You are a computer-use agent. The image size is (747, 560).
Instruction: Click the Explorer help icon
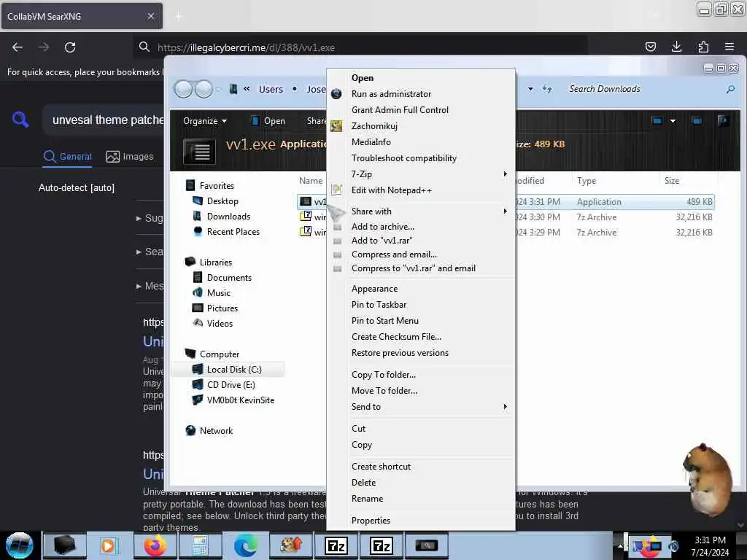coord(723,121)
